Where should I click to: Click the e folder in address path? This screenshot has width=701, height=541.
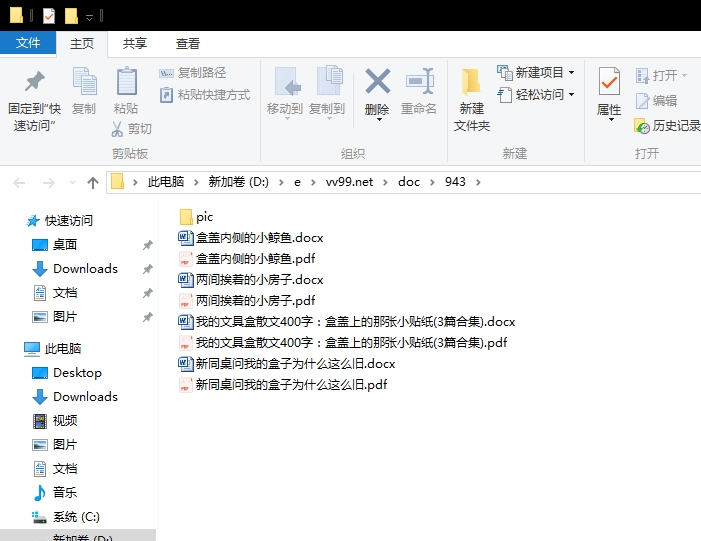297,182
